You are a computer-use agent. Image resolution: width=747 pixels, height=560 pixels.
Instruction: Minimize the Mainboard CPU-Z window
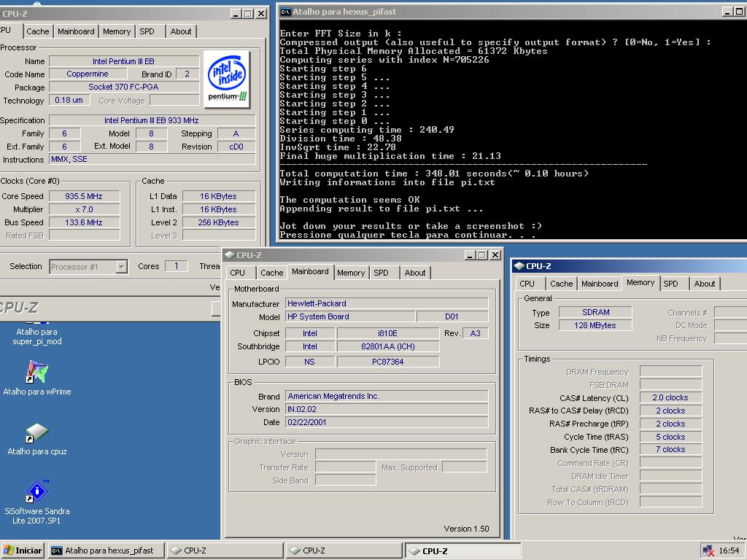tap(470, 255)
